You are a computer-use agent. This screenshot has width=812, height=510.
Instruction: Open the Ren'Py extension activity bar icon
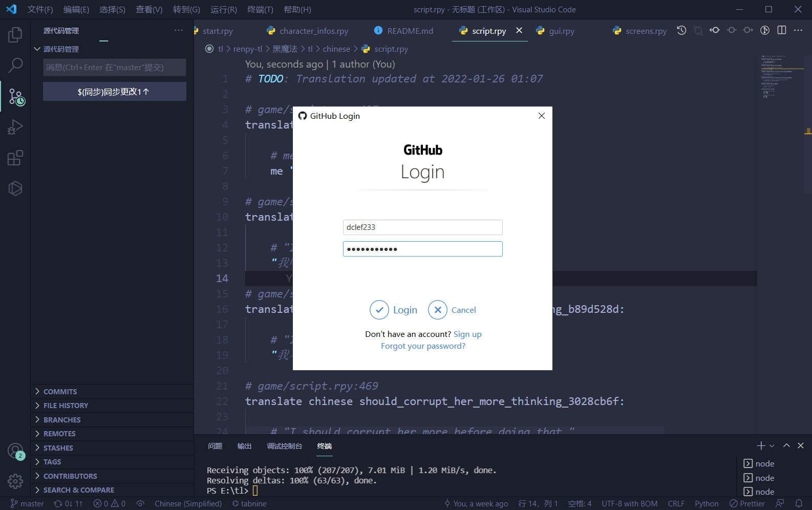[15, 188]
